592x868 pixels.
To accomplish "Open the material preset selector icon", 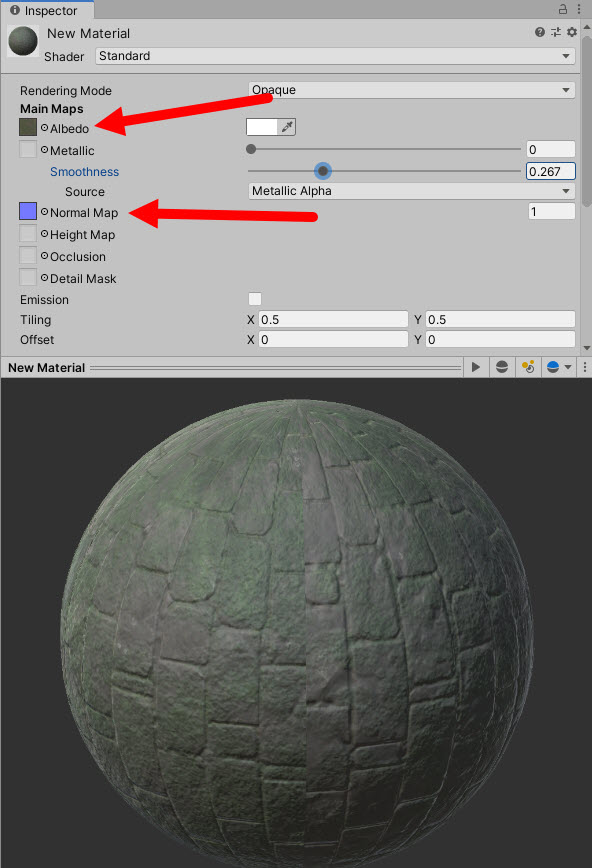I will pos(555,32).
